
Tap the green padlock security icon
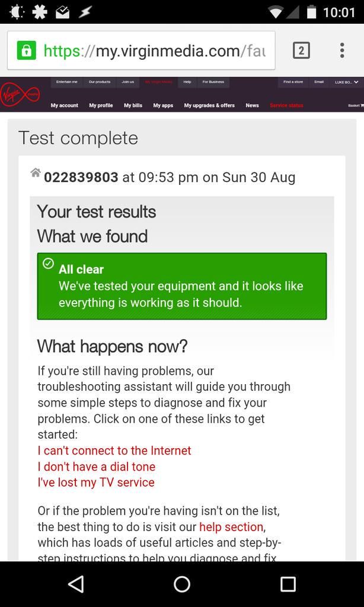coord(26,50)
